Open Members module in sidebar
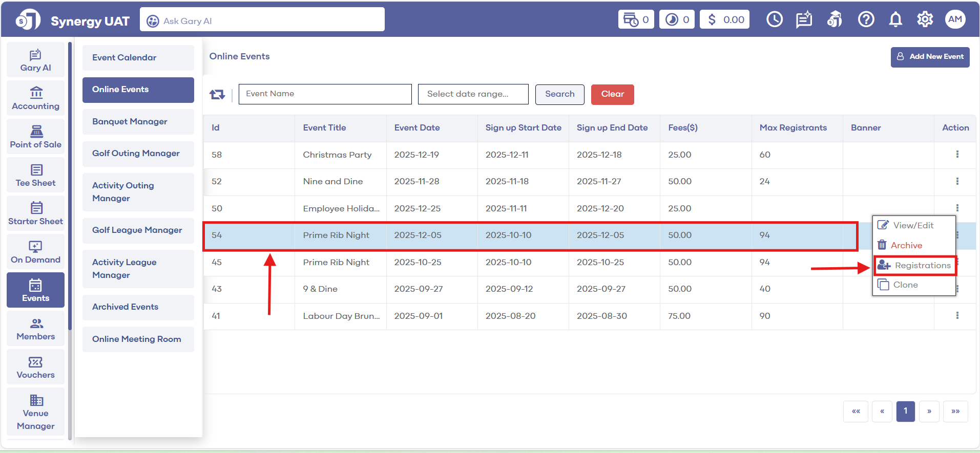 pyautogui.click(x=36, y=329)
